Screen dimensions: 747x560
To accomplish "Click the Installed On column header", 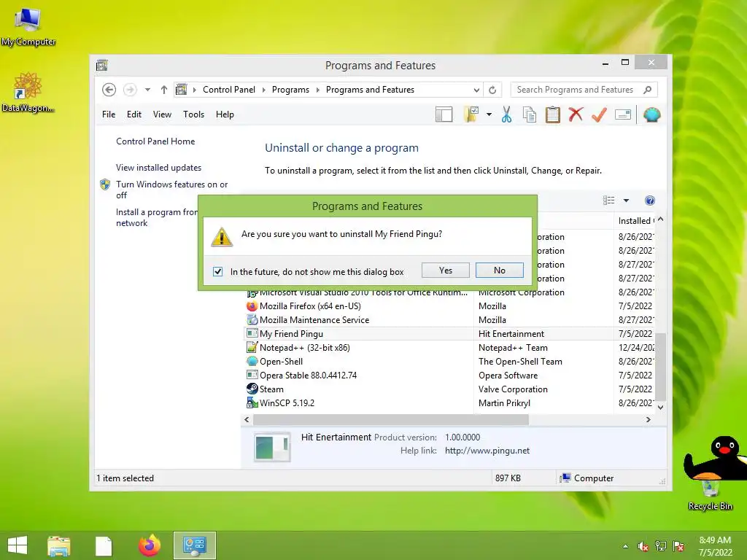I will coord(635,221).
